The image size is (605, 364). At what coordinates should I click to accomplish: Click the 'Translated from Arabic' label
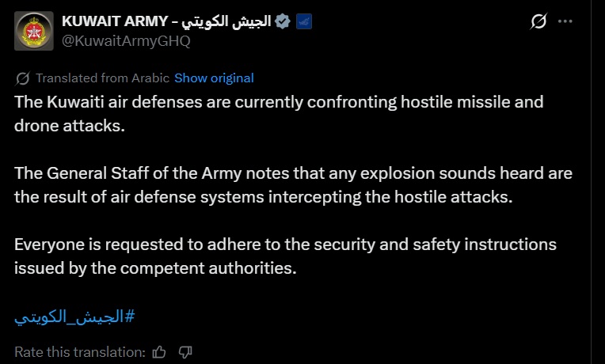point(102,78)
